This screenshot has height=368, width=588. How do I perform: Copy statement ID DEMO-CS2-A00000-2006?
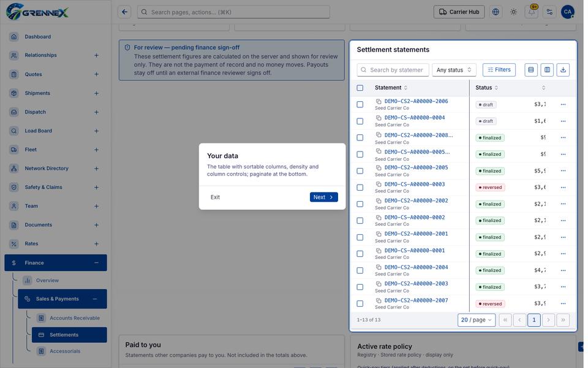(x=379, y=101)
